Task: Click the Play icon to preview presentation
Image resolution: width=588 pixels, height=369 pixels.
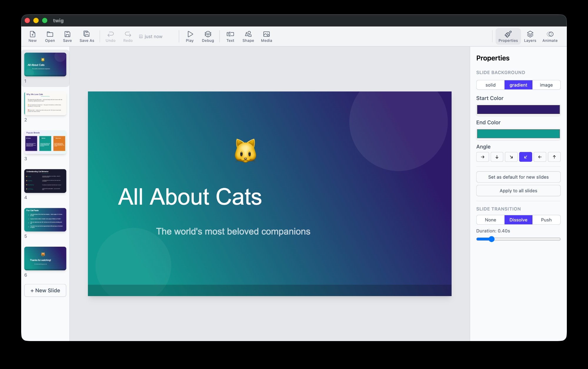Action: click(190, 36)
